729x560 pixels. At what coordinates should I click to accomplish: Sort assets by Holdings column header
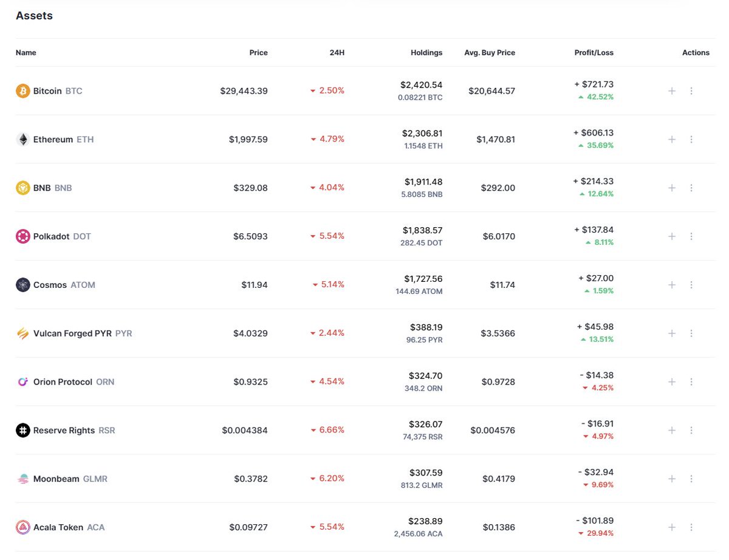426,53
